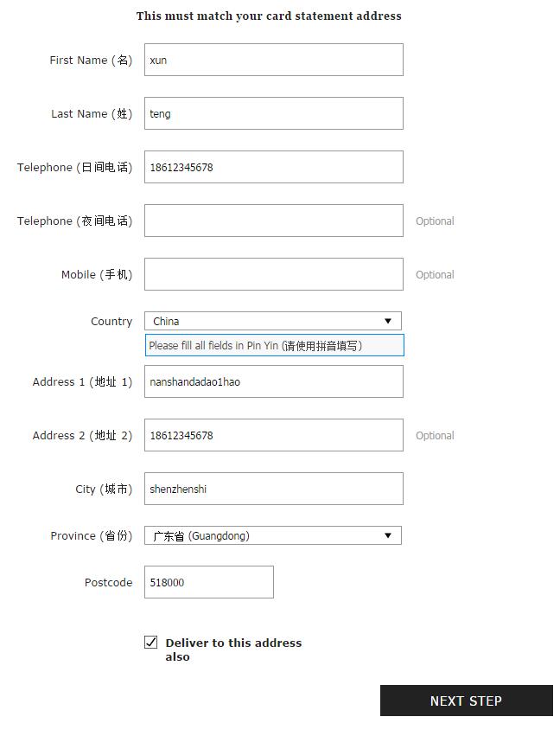Uncheck Deliver to this address also

point(150,642)
